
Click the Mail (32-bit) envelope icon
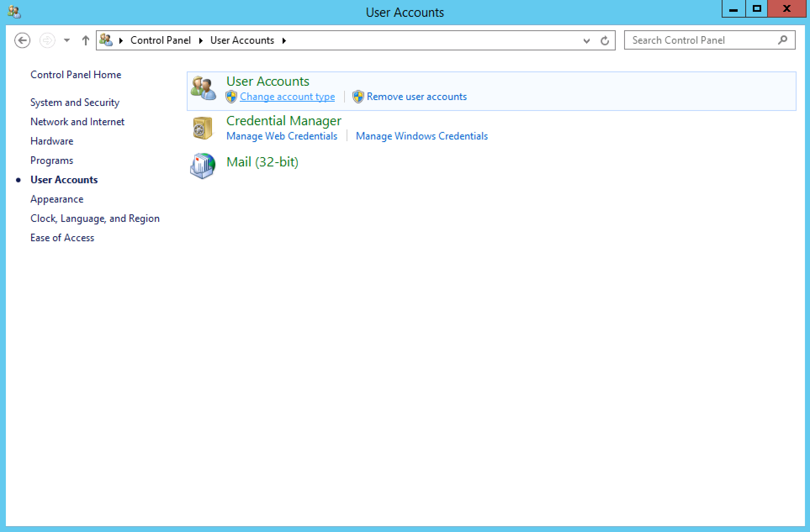pyautogui.click(x=202, y=166)
